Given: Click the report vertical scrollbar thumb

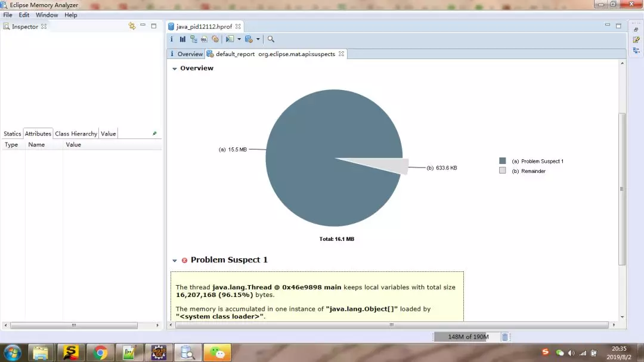Looking at the screenshot, I should pos(622,189).
